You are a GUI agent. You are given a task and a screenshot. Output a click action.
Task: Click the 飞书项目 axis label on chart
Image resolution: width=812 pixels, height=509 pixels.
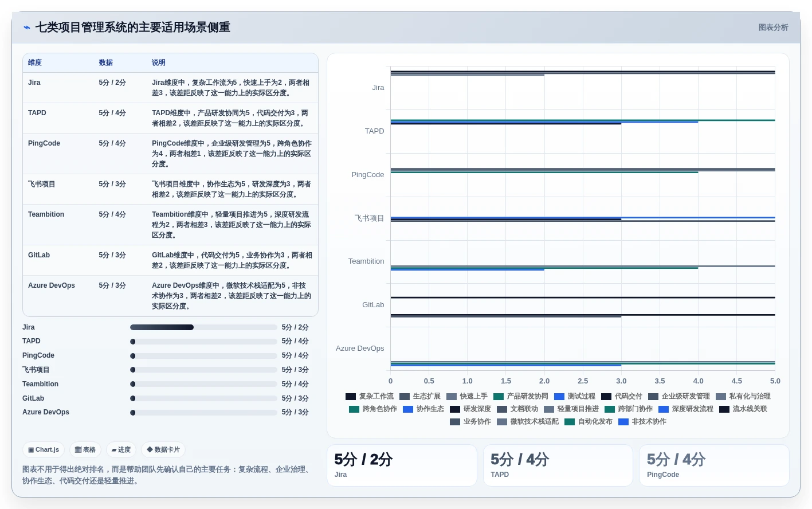pos(370,218)
